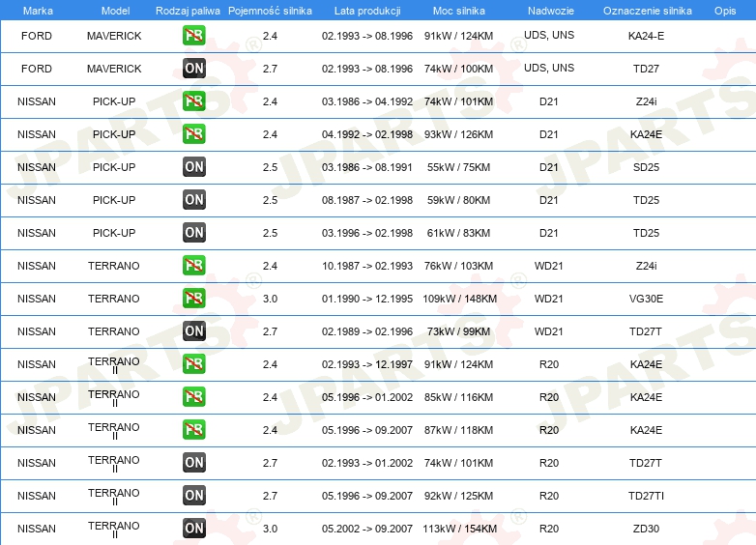Click the diesel ON icon in the 73kW Terrano row
Screen dimensions: 756x545
(194, 331)
